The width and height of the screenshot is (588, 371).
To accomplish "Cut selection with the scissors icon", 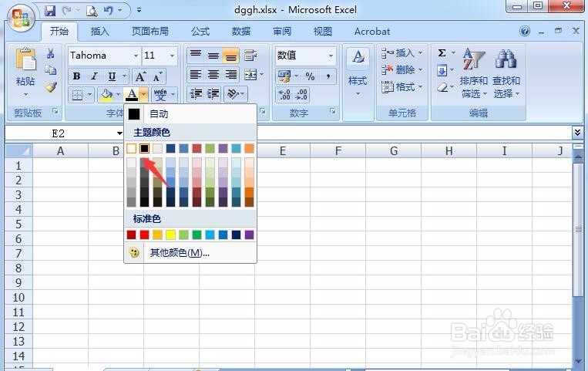I will click(x=51, y=53).
